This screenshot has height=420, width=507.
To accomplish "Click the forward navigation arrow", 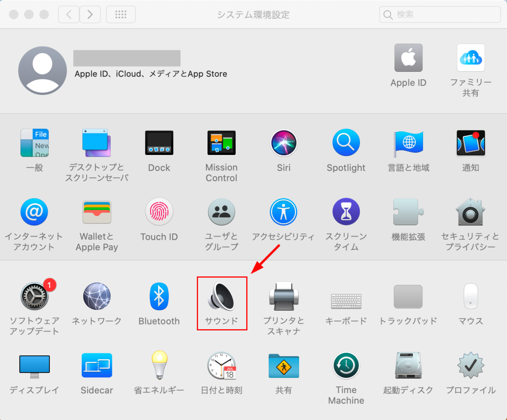I will click(x=90, y=14).
